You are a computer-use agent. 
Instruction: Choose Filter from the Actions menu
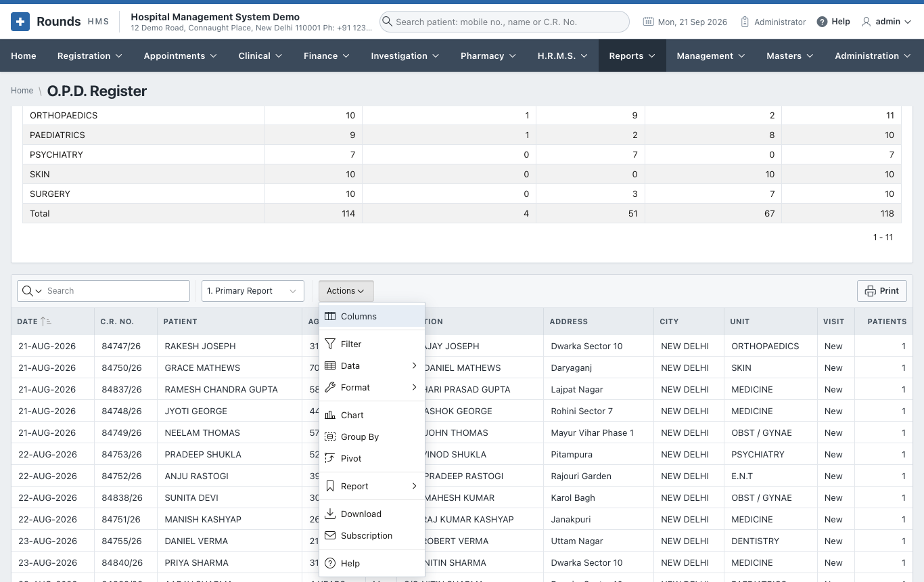tap(372, 344)
